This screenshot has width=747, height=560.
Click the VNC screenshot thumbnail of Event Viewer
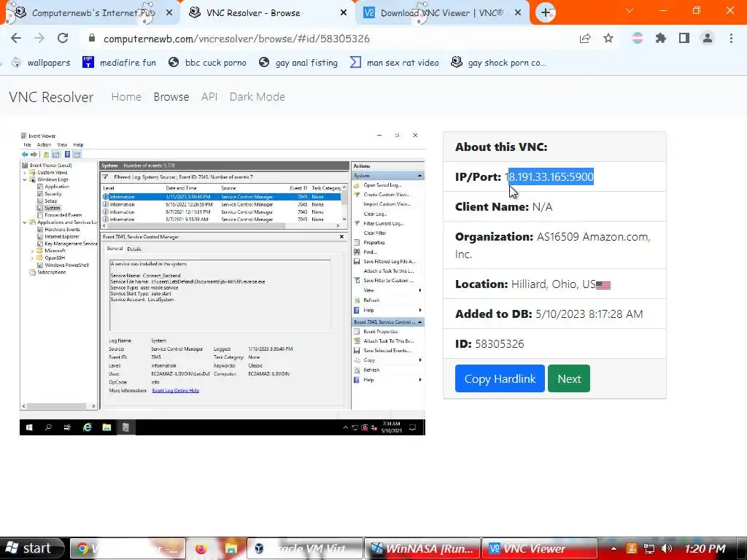[222, 283]
